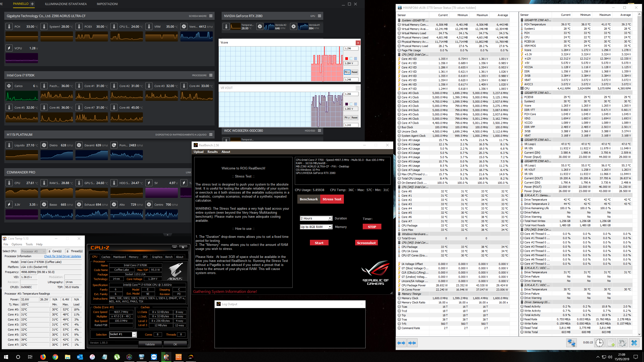The height and width of the screenshot is (362, 644).
Task: Add new iCUE dashboard with plus icon
Action: point(32,4)
